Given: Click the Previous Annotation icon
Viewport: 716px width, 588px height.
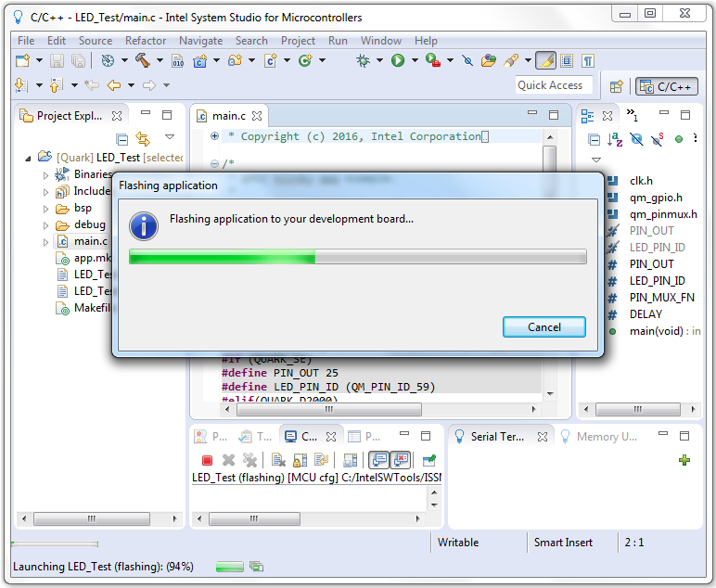Looking at the screenshot, I should point(57,85).
